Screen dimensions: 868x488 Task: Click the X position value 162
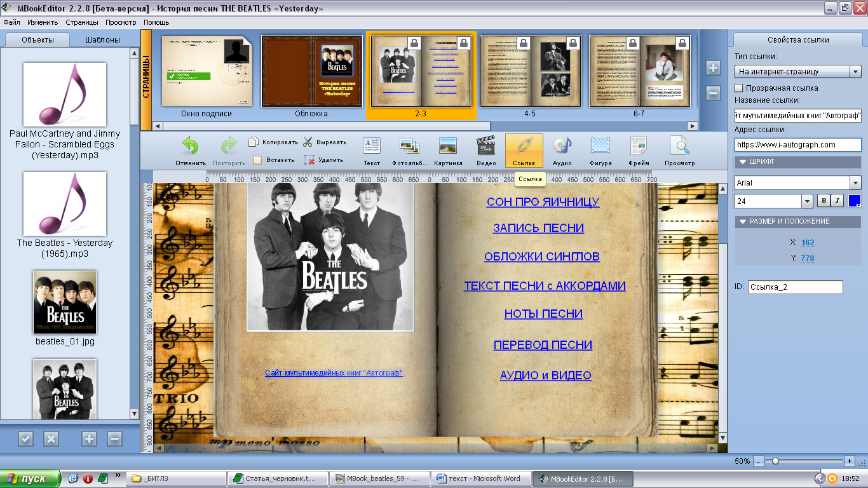tap(808, 243)
